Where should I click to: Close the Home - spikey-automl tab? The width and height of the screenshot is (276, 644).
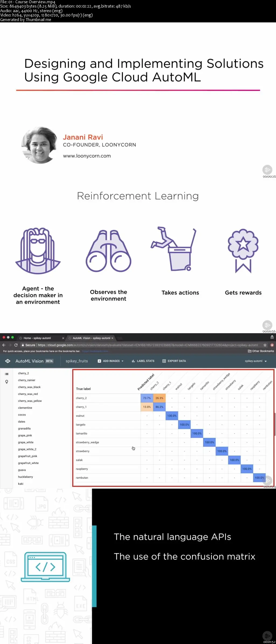pyautogui.click(x=63, y=338)
